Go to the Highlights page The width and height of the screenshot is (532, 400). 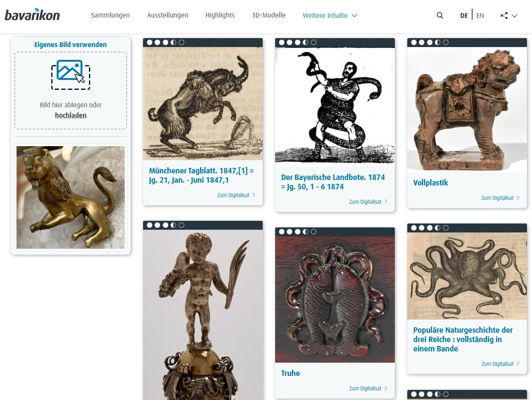tap(220, 15)
